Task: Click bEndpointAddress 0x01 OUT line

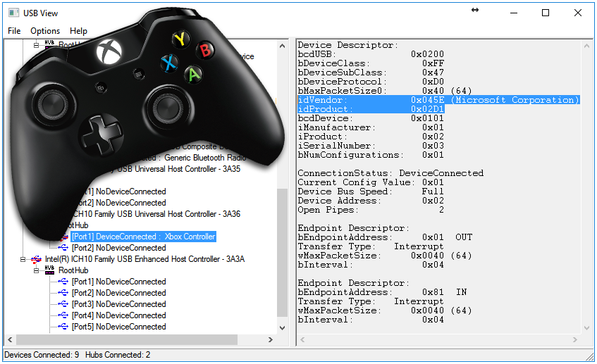Action: 385,237
